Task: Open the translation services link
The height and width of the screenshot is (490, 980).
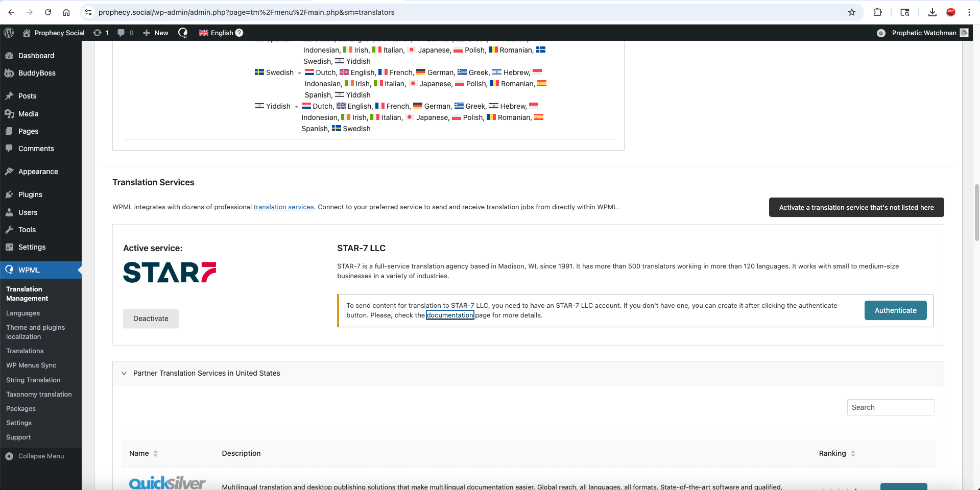Action: tap(284, 207)
